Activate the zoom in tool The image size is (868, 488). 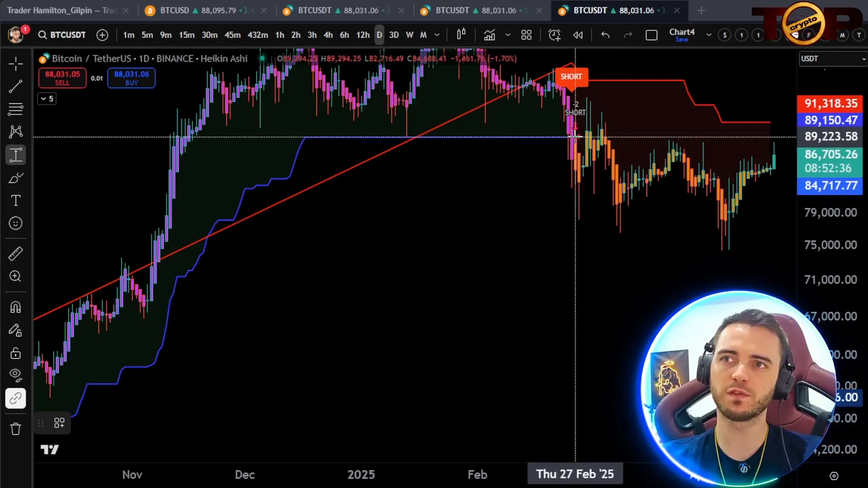point(16,277)
